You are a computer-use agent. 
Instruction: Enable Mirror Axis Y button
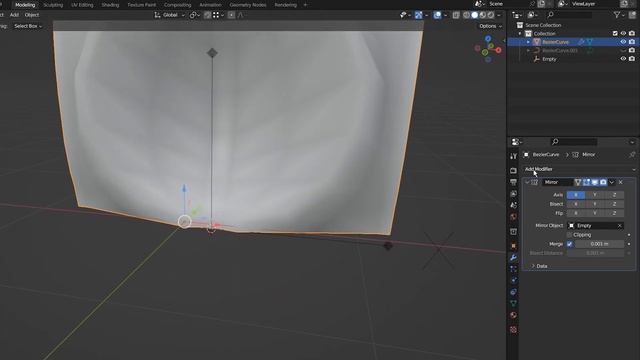click(x=595, y=195)
